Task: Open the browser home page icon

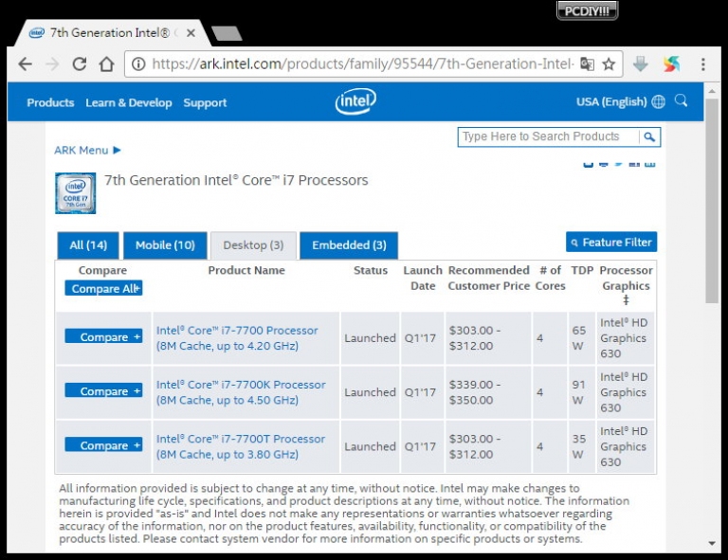Action: 106,64
